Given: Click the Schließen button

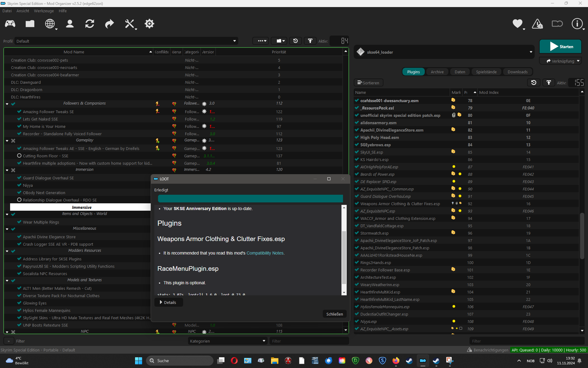Looking at the screenshot, I should tap(334, 314).
